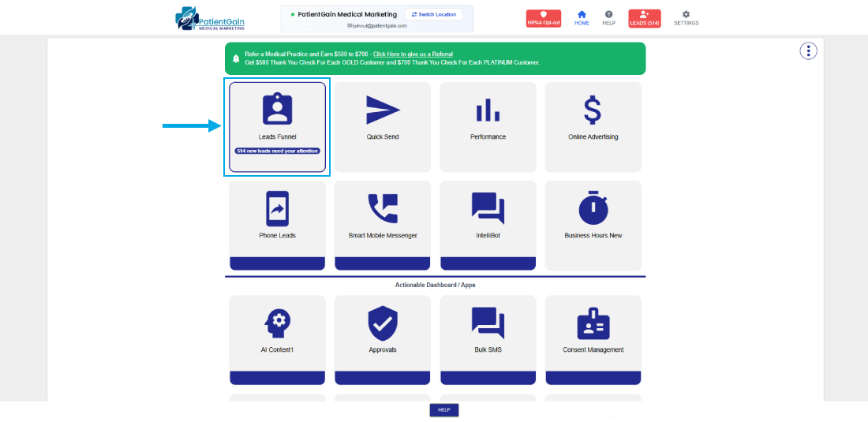The height and width of the screenshot is (422, 868).
Task: Open the Smart Mobile Messenger icon
Action: point(383,208)
